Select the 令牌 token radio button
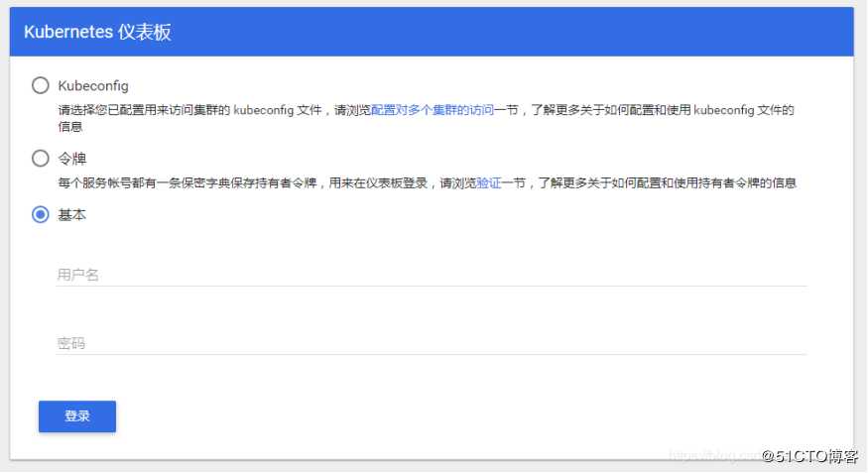Screen dimensions: 868x473 tap(41, 159)
